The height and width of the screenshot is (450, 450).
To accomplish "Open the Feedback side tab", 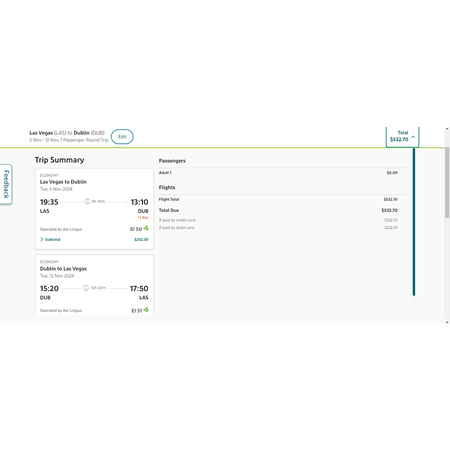I will [x=6, y=184].
